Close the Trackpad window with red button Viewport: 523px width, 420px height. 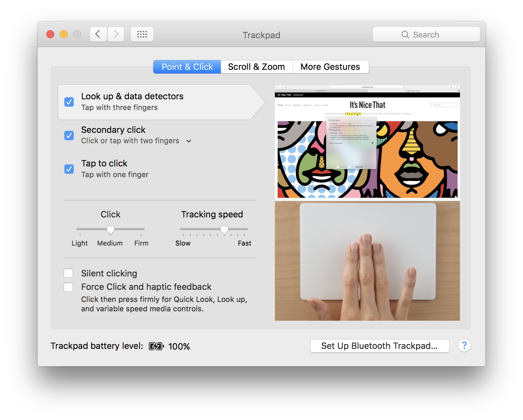(x=50, y=34)
